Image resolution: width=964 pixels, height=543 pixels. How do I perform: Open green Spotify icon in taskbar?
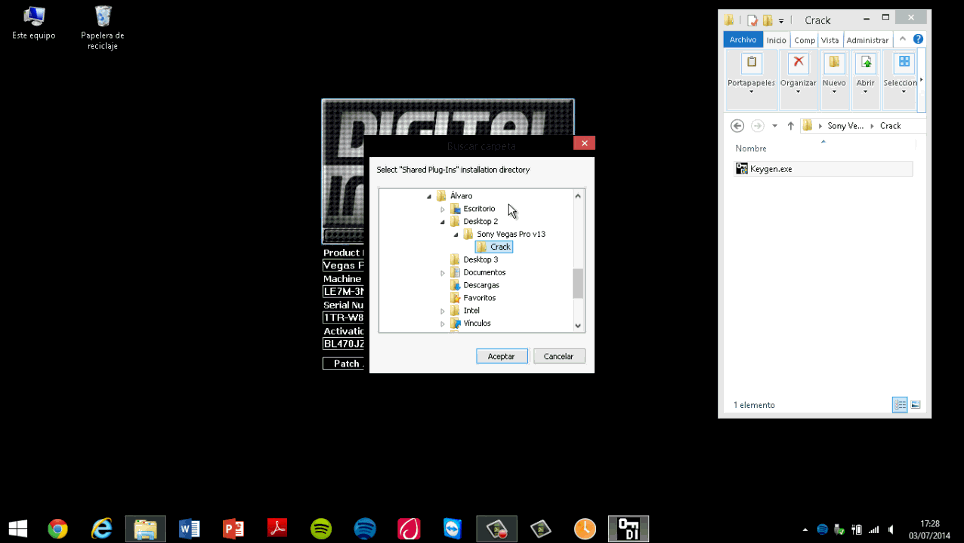pos(321,529)
